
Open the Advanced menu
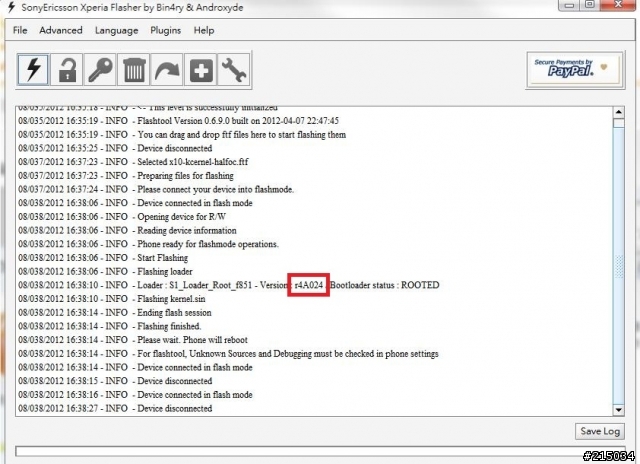(x=61, y=30)
